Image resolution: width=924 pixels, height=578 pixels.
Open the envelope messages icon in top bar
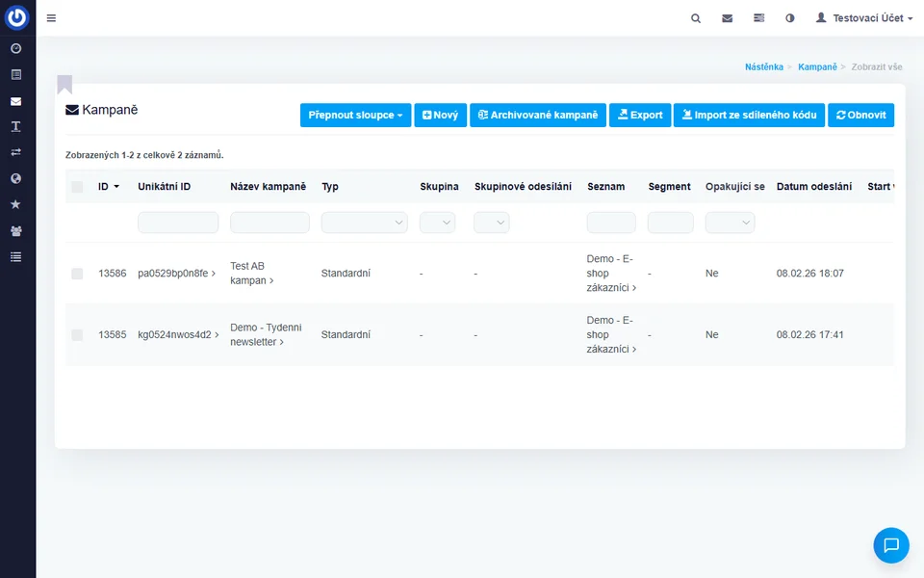[x=728, y=18]
